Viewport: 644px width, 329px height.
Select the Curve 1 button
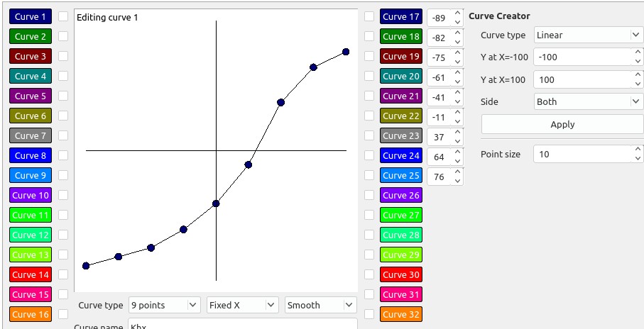31,16
